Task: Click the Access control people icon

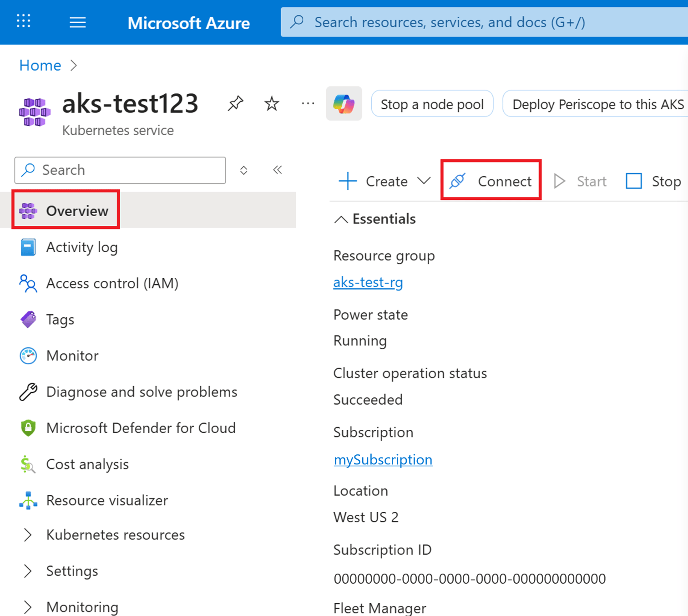Action: (x=28, y=283)
